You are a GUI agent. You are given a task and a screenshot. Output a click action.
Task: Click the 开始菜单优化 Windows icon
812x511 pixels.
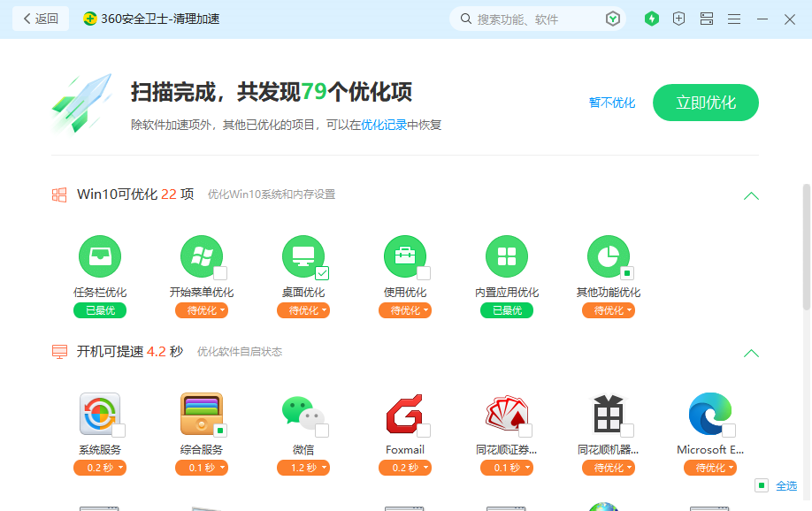202,257
